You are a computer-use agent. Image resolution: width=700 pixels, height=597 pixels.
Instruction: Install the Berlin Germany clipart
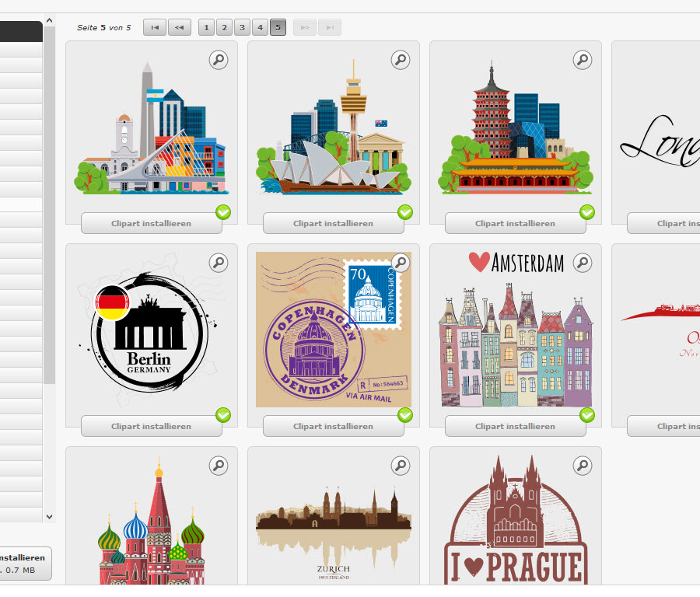point(152,426)
